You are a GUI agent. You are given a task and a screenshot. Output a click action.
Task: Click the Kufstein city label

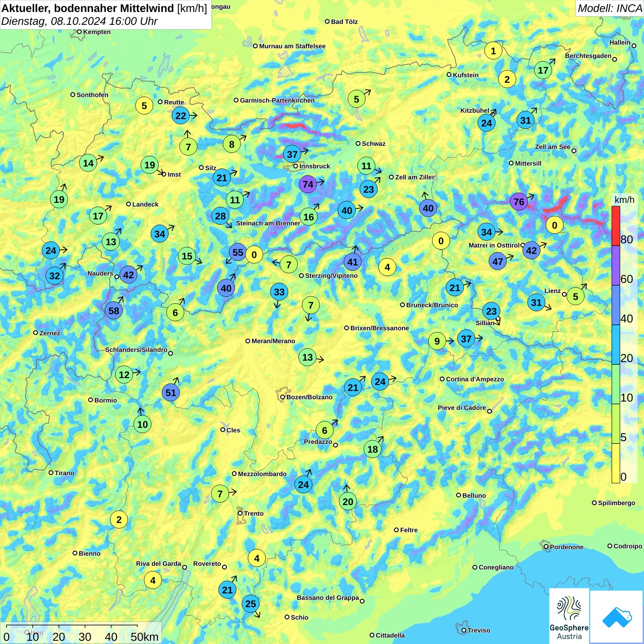pos(466,75)
